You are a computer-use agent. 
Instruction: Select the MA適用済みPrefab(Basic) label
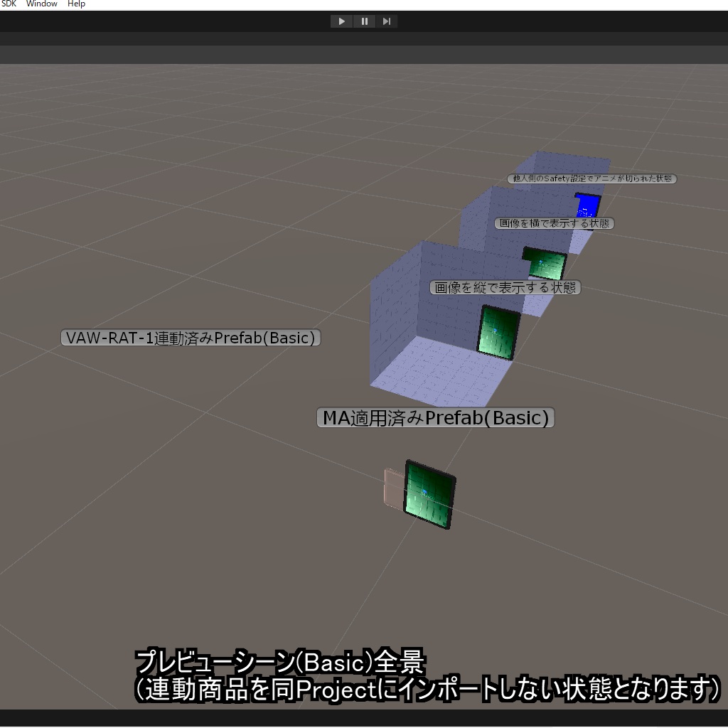pos(436,417)
